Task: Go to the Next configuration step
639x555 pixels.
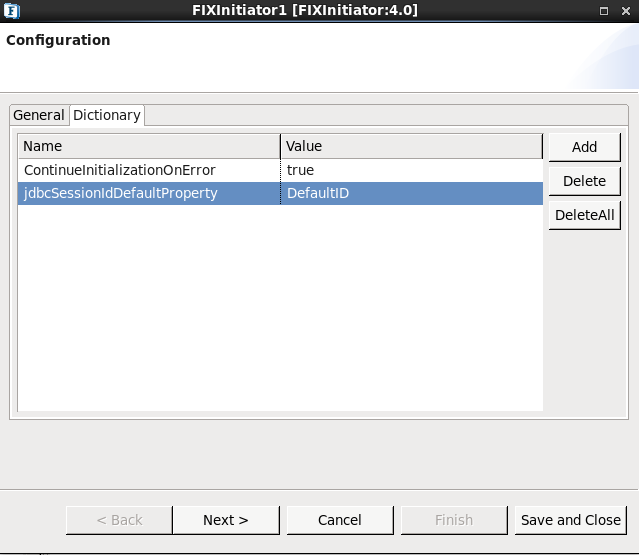Action: click(x=226, y=520)
